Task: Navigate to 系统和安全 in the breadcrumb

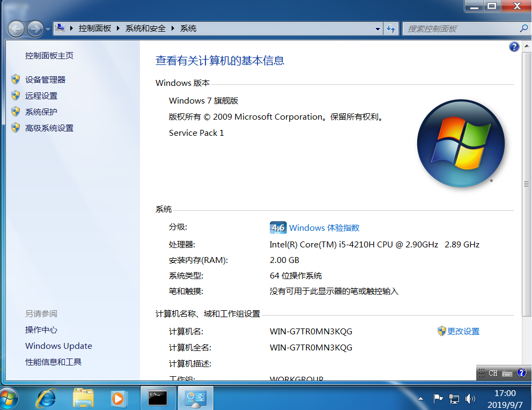Action: [145, 28]
